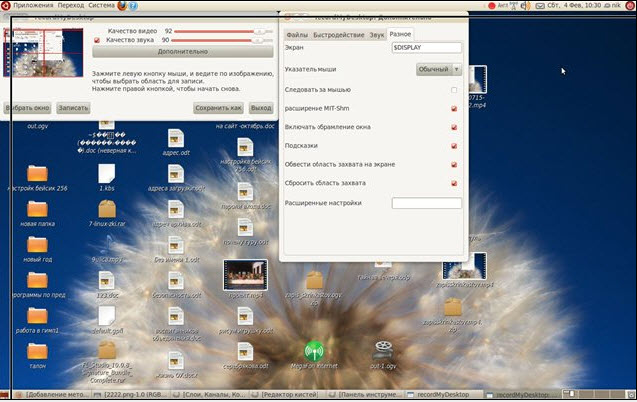The height and width of the screenshot is (402, 637).
Task: Toggle the 'расширение MIT-Shm' checkbox
Action: [454, 109]
